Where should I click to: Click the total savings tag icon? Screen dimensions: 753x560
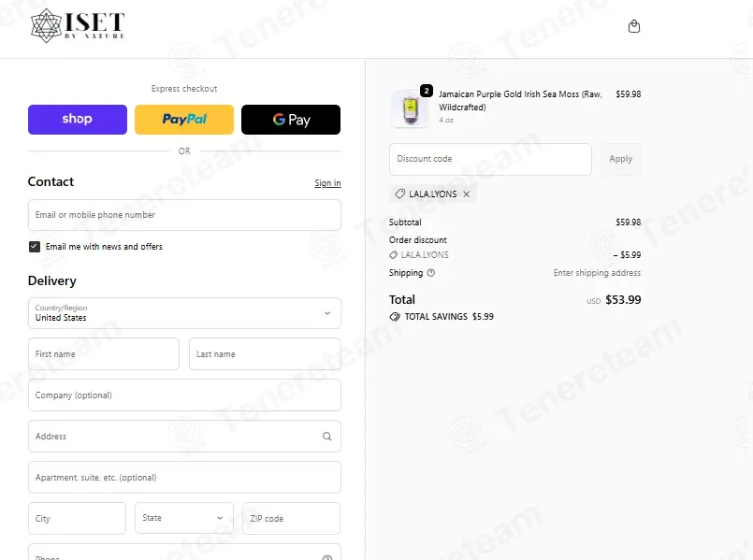[395, 317]
